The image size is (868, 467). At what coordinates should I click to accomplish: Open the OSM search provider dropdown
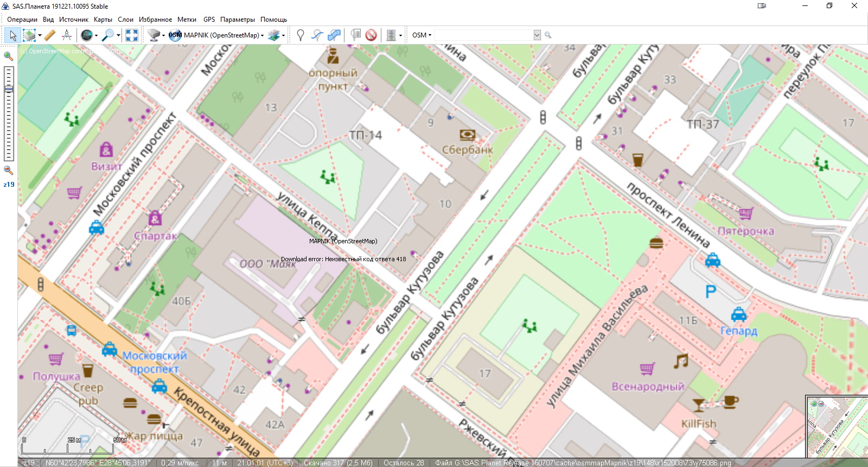422,35
